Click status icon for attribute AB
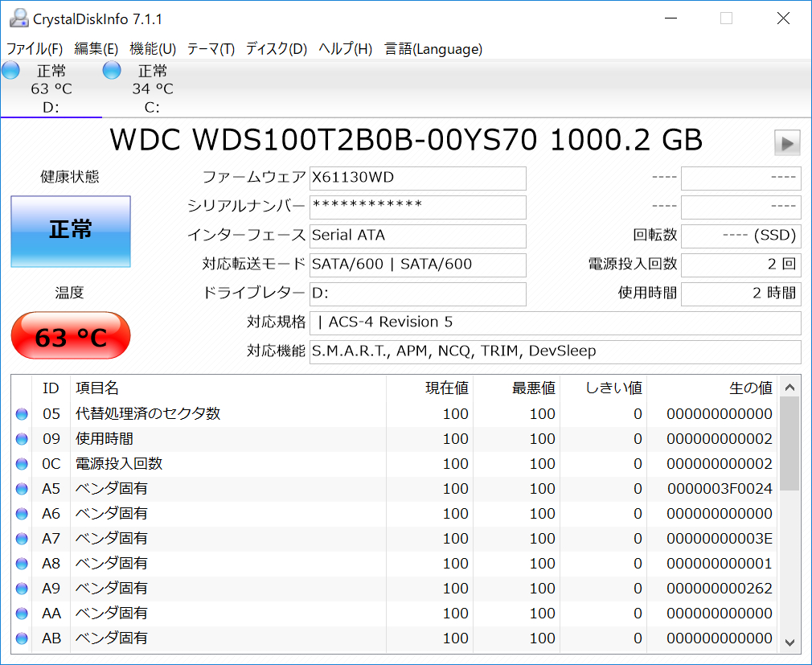The height and width of the screenshot is (665, 812). pos(21,638)
